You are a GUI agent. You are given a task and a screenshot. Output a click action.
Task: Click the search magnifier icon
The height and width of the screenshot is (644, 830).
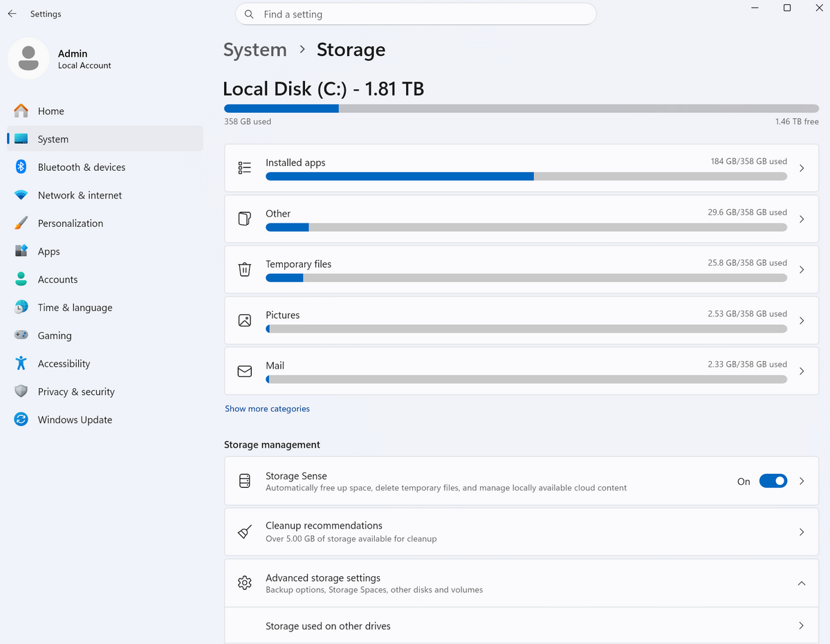(250, 14)
